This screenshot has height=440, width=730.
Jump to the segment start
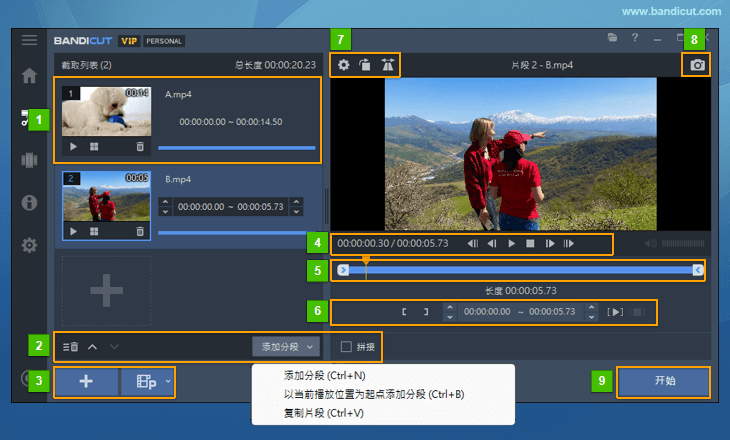473,244
